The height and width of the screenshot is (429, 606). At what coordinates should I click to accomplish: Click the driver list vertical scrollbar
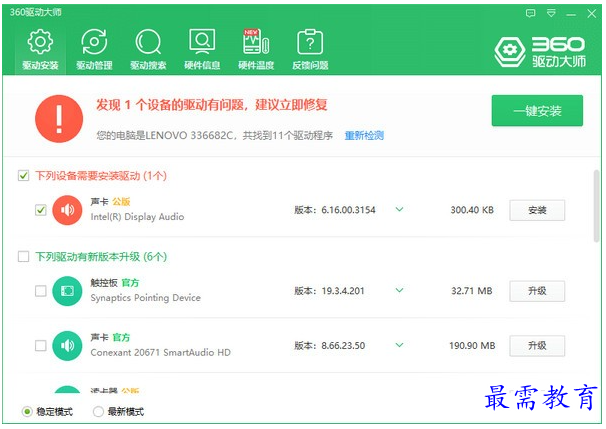(x=597, y=206)
